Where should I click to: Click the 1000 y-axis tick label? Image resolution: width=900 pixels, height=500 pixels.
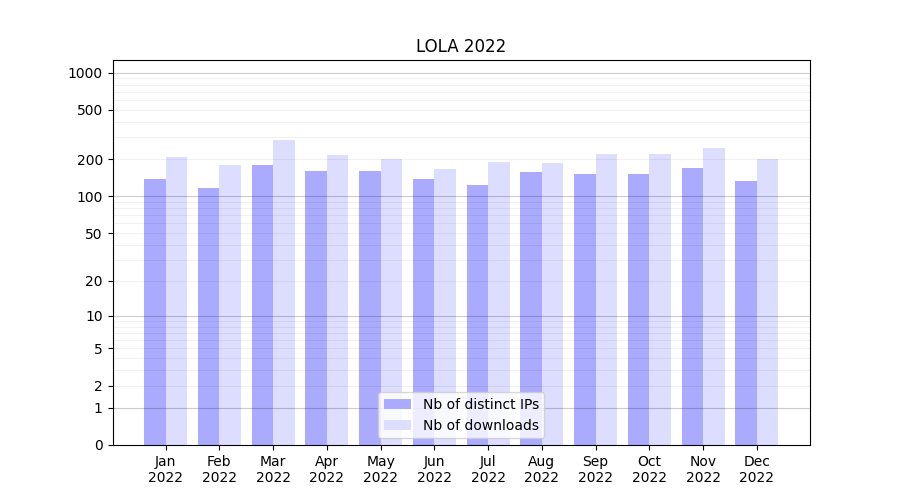(85, 73)
